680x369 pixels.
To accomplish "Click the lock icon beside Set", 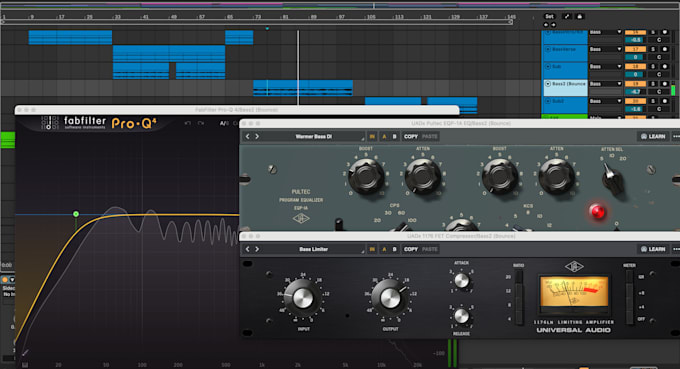I will click(x=580, y=16).
